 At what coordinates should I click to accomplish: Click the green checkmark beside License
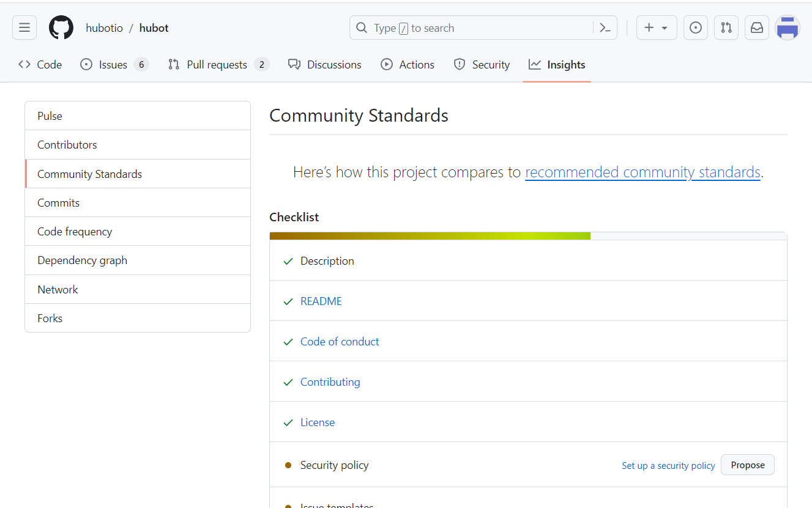point(288,422)
